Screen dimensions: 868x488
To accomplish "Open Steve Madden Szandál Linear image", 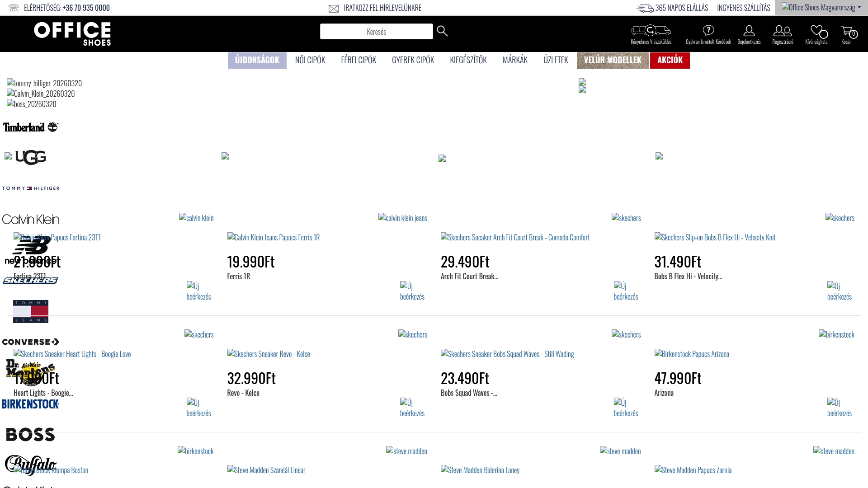I will click(266, 470).
